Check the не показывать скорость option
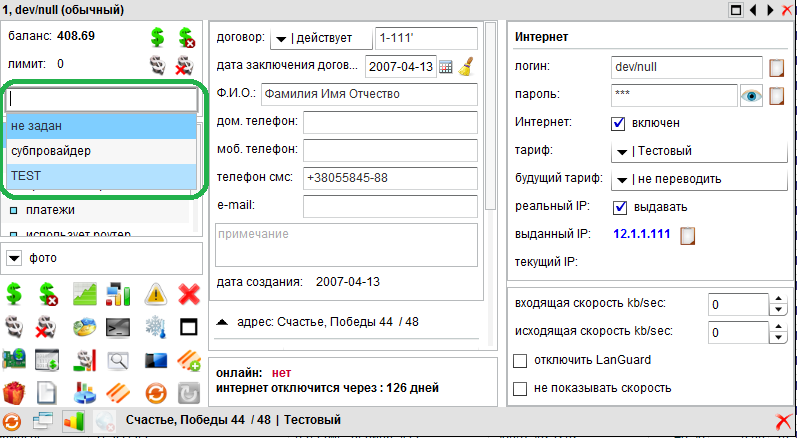Image resolution: width=797 pixels, height=438 pixels. click(520, 387)
